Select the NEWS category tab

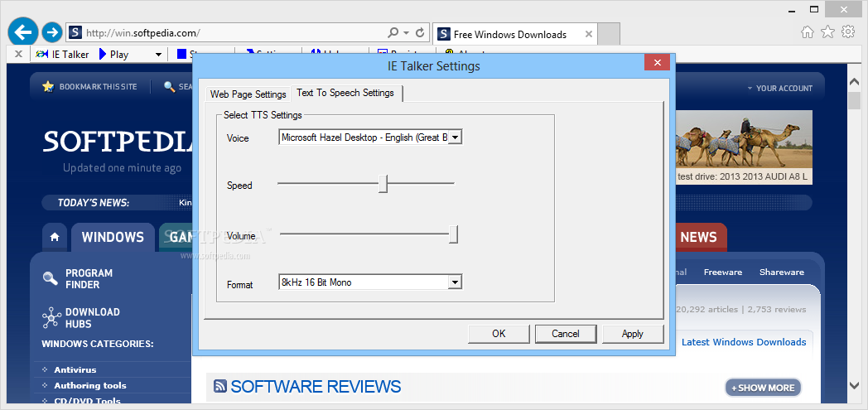[698, 238]
